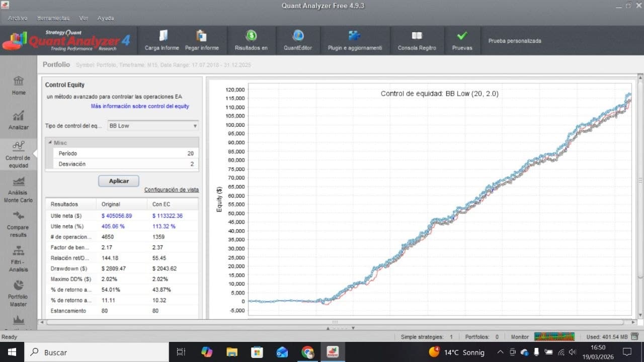This screenshot has height=362, width=644.
Task: Click the chart title Control de equidad: BB Low
Action: point(439,94)
